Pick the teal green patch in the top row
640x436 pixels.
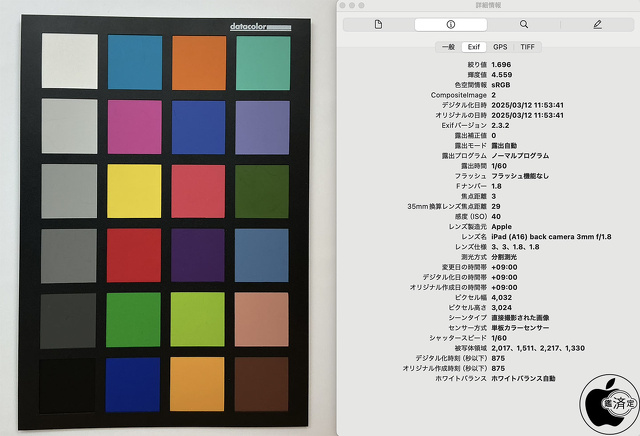(x=263, y=62)
